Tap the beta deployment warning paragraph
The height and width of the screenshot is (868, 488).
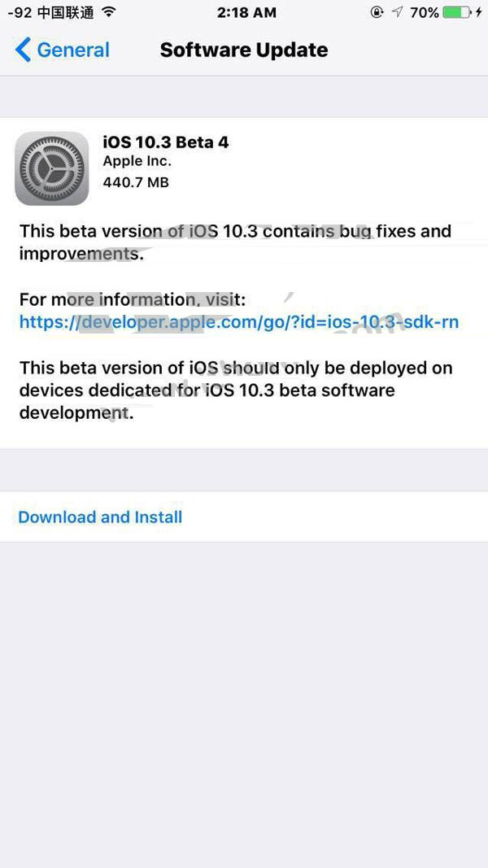click(236, 390)
